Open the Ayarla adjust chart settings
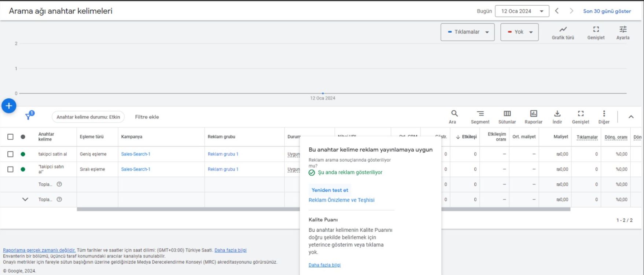 click(x=623, y=33)
